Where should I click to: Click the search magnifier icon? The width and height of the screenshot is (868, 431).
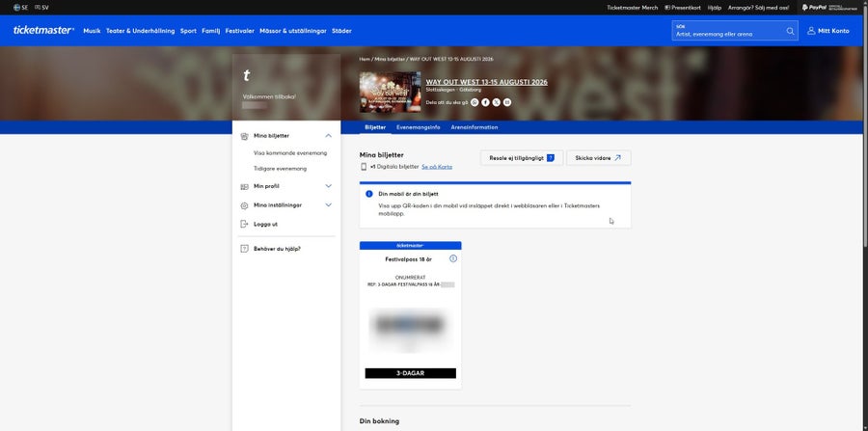(790, 31)
